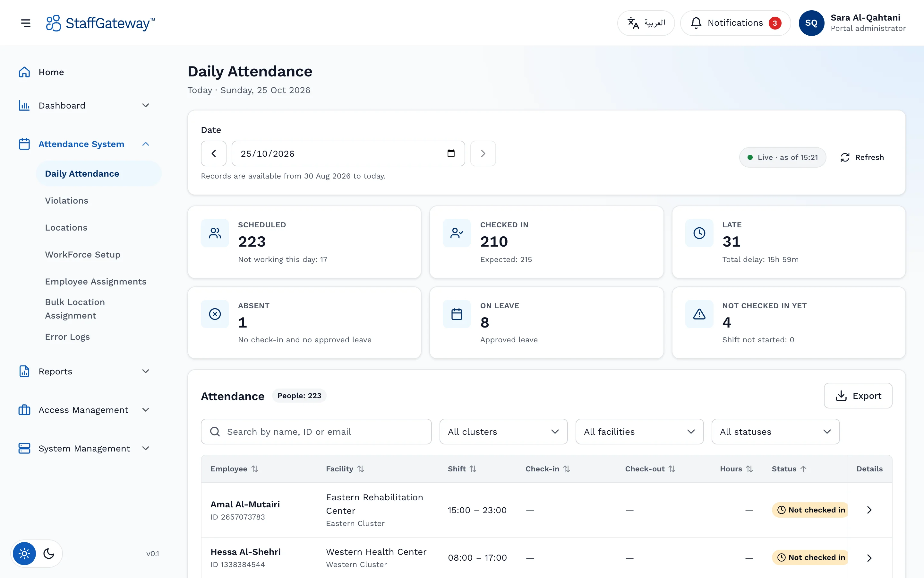The height and width of the screenshot is (578, 924).
Task: Sort by Hours column
Action: coord(736,469)
